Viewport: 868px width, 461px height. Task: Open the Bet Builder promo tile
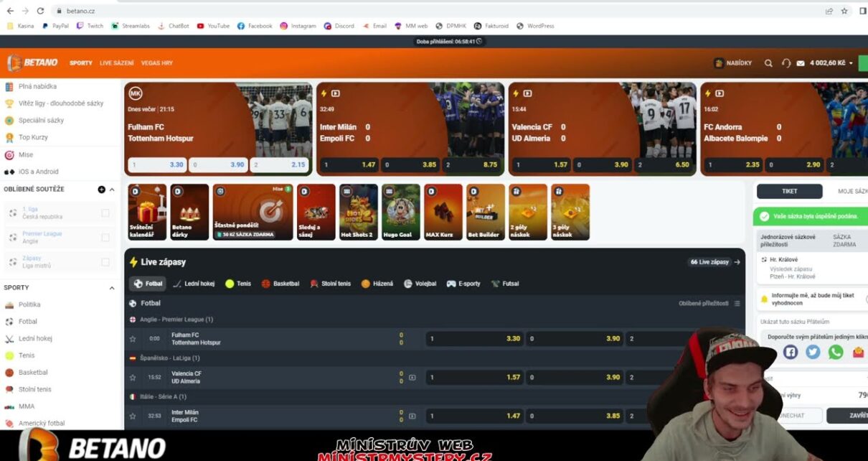pos(486,212)
